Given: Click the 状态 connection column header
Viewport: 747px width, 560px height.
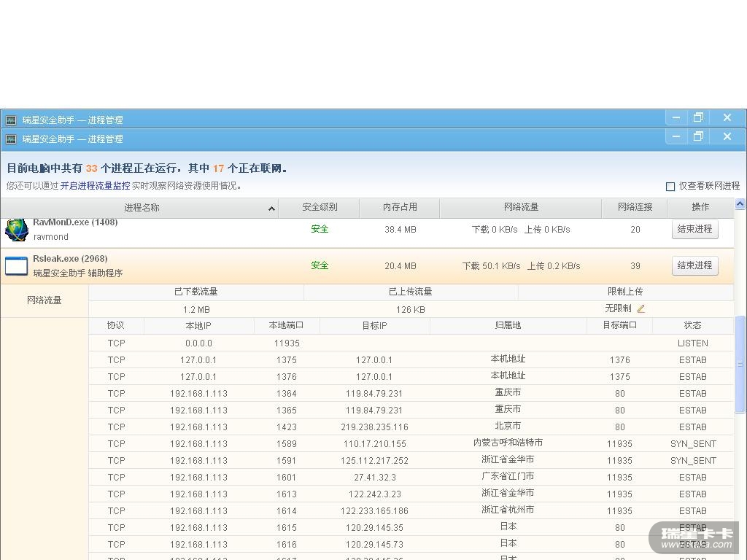Looking at the screenshot, I should pyautogui.click(x=693, y=325).
